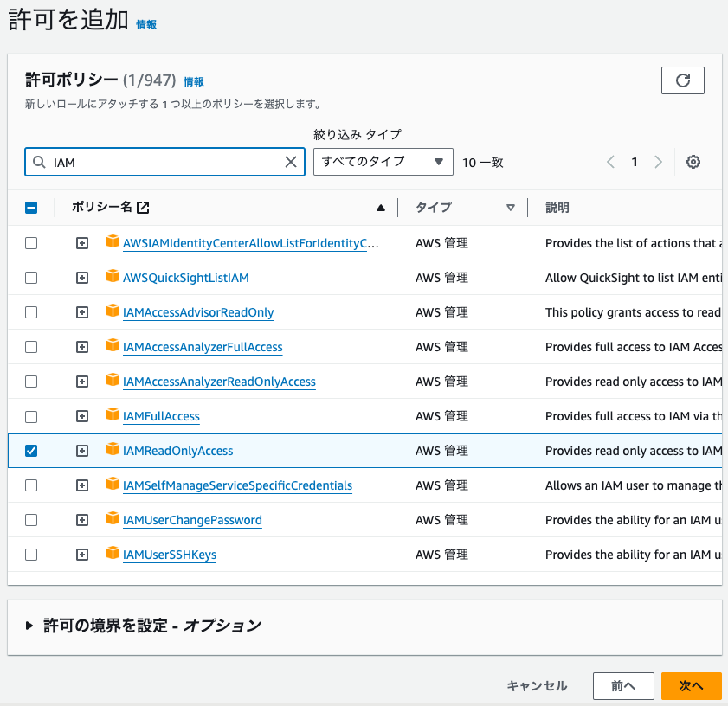Click the 説明 column header
The width and height of the screenshot is (728, 706).
[557, 208]
